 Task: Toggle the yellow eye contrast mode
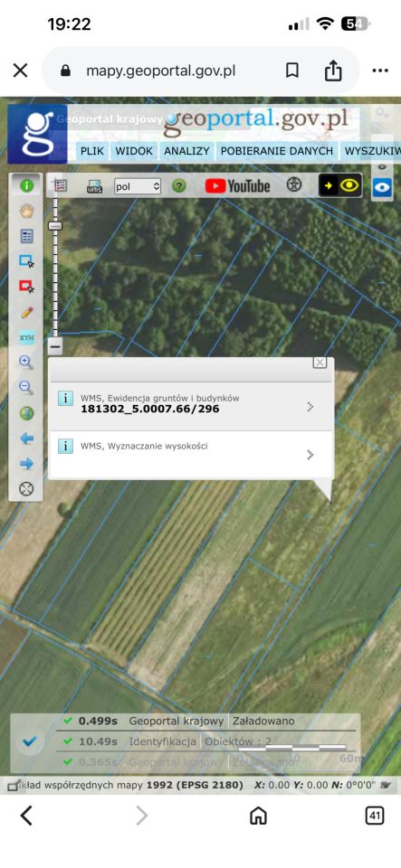[x=340, y=185]
